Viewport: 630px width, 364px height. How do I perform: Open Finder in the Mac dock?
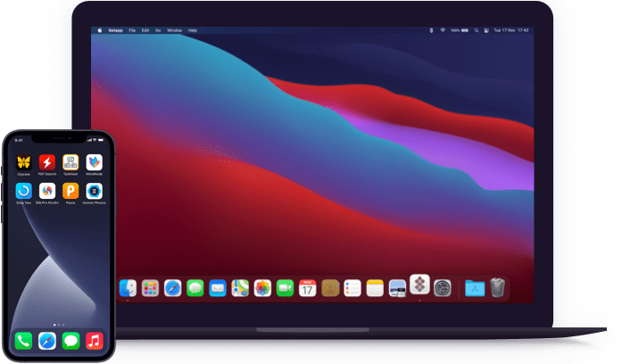128,288
